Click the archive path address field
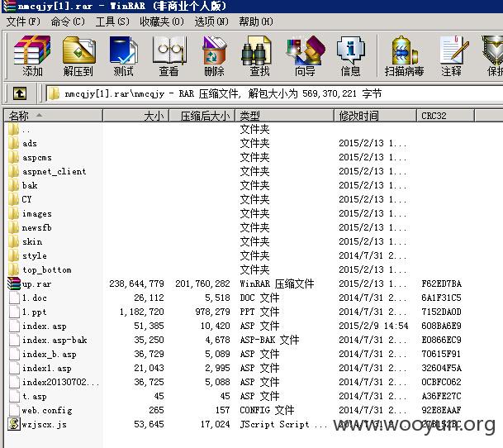The width and height of the screenshot is (503, 448). click(x=274, y=93)
